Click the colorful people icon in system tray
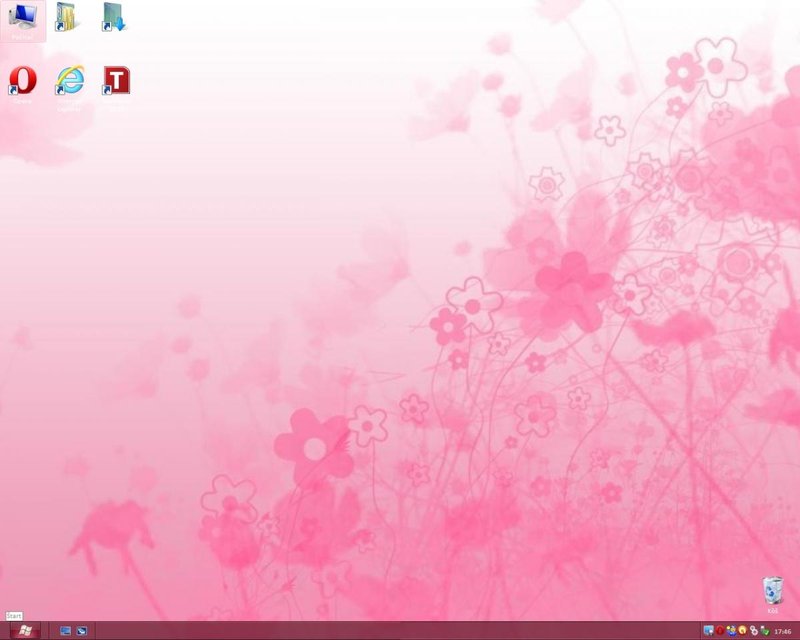Screen dimensions: 800x640 click(x=731, y=631)
